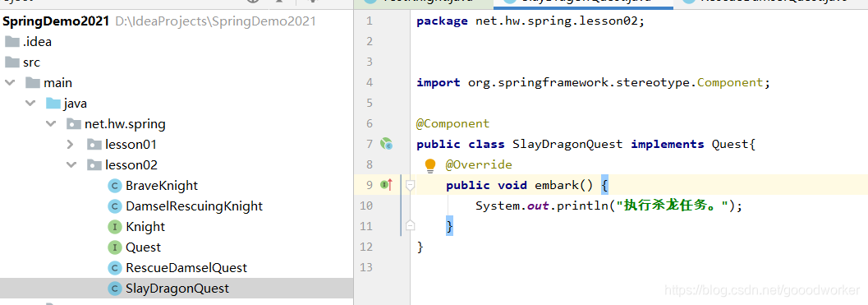Click the lesson02 package folder icon
This screenshot has height=305, width=868.
[x=94, y=165]
